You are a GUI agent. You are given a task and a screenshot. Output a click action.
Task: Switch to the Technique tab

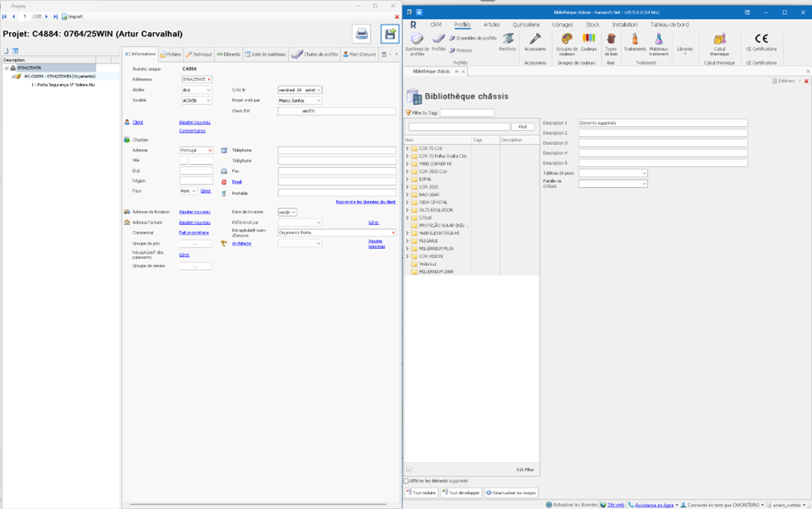click(199, 54)
